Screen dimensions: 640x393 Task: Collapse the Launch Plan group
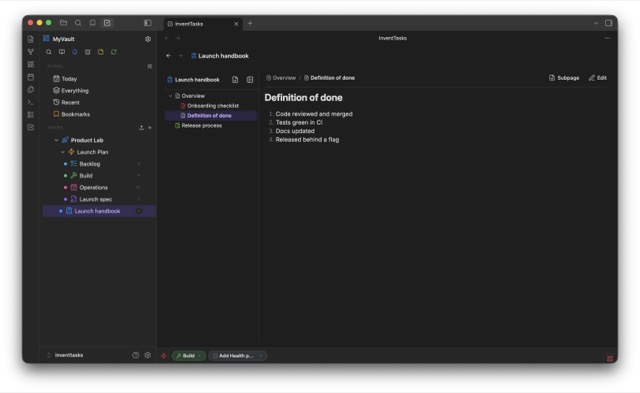click(x=62, y=152)
